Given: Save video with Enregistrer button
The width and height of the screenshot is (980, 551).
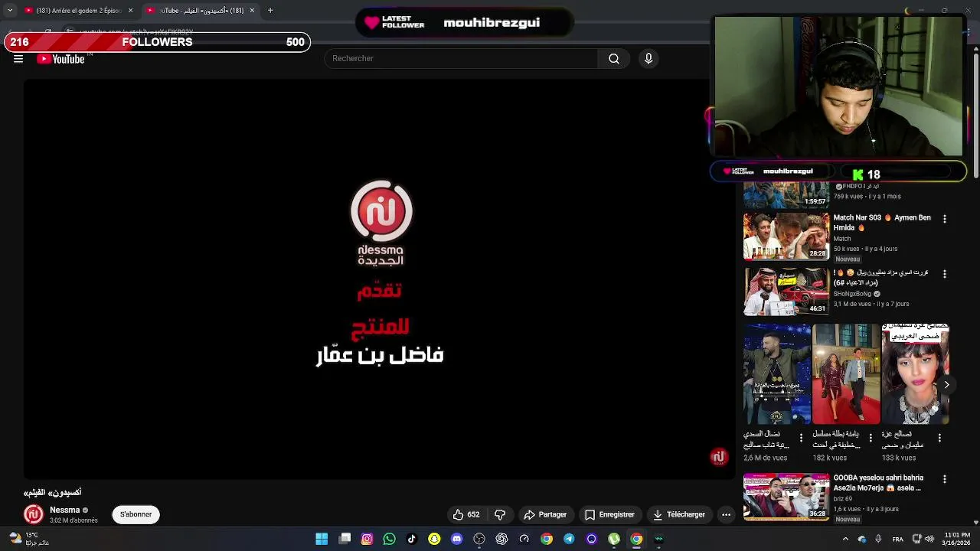Looking at the screenshot, I should pos(610,514).
